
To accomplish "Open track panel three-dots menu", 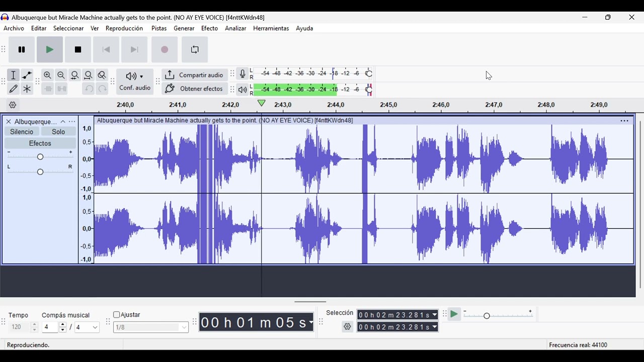I will 72,122.
